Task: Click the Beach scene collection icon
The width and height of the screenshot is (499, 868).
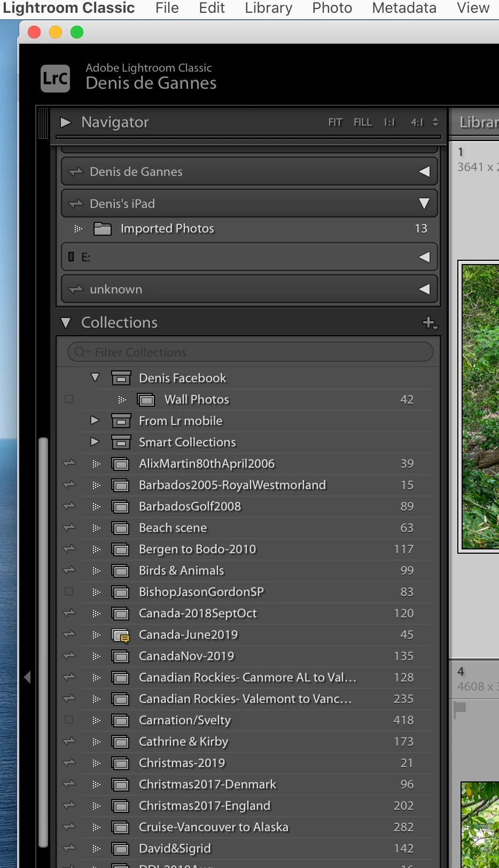Action: click(121, 528)
